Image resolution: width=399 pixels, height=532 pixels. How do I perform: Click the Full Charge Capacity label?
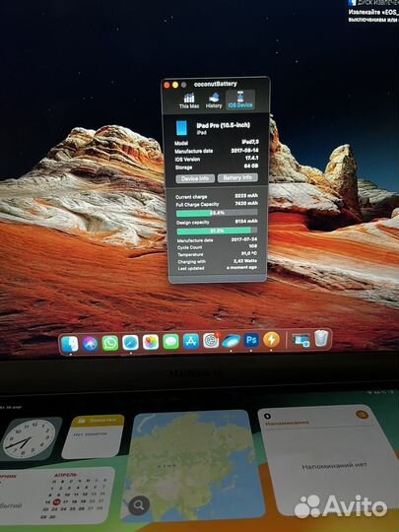click(x=197, y=205)
